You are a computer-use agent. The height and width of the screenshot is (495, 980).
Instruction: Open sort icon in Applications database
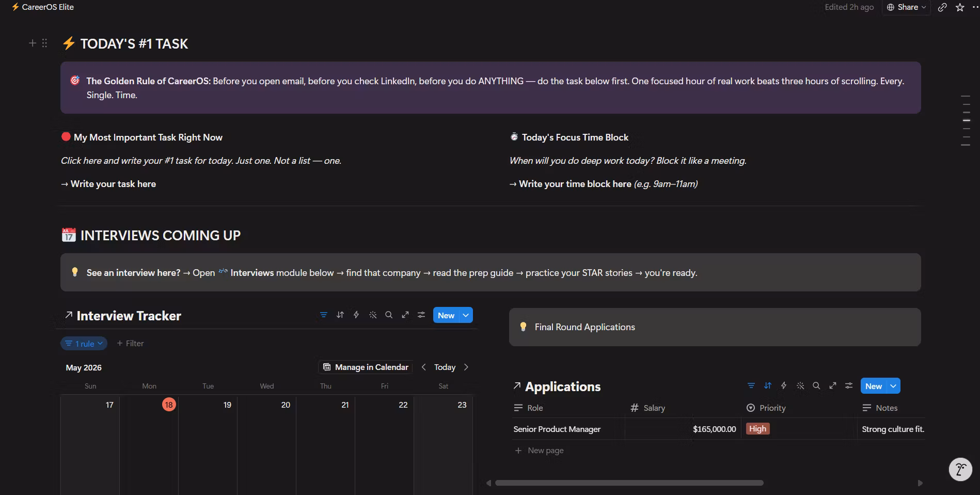coord(768,386)
